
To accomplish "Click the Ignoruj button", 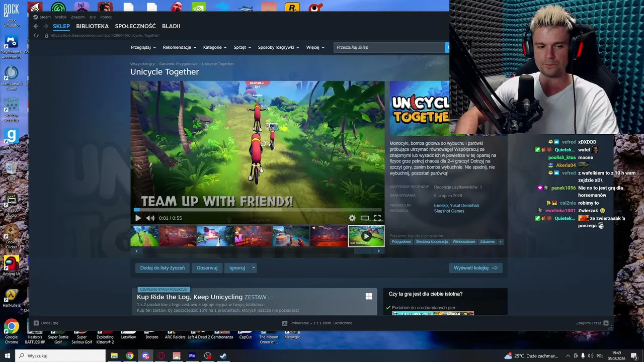I will click(237, 268).
